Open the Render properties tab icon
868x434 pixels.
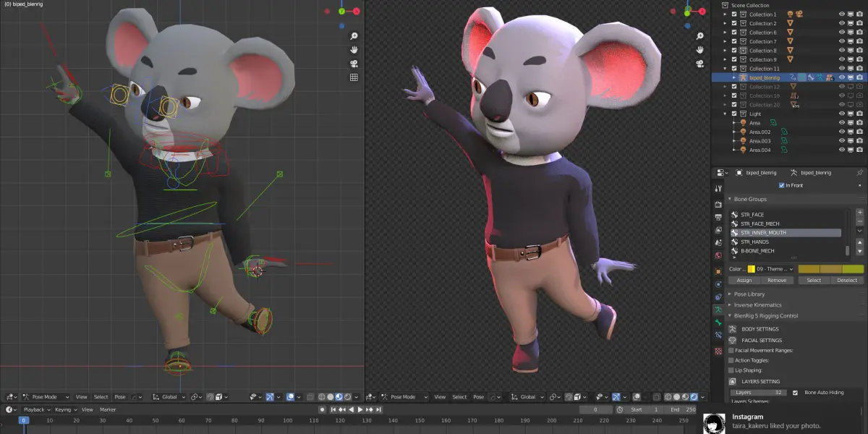(x=718, y=203)
